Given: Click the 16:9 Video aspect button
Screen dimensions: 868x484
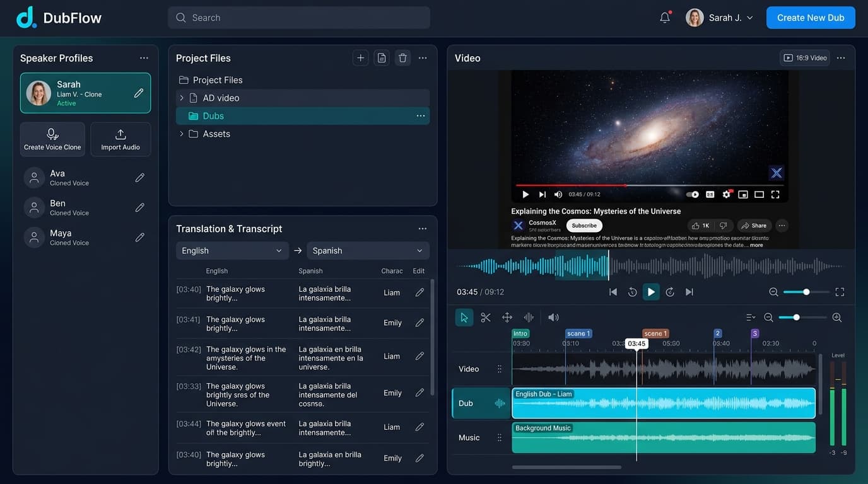Looking at the screenshot, I should pos(805,58).
